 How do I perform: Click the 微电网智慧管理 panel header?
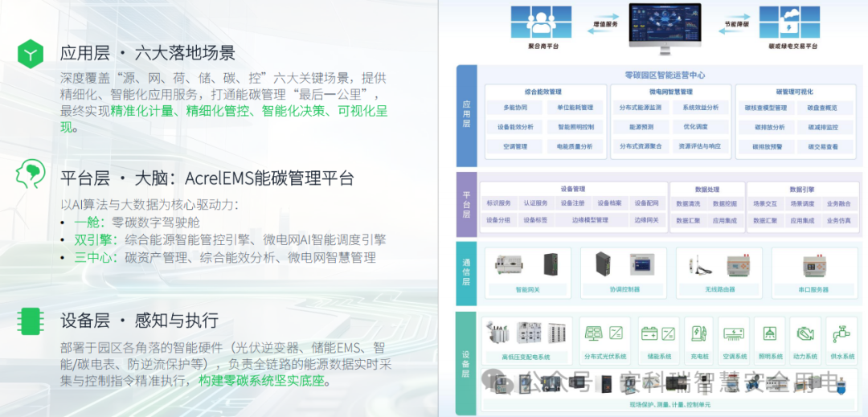671,92
